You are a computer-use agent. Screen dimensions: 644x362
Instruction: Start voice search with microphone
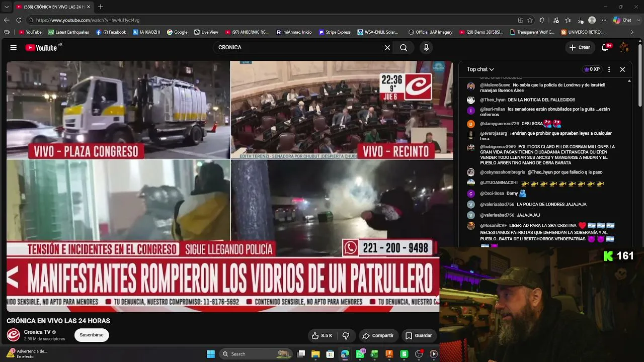(426, 48)
